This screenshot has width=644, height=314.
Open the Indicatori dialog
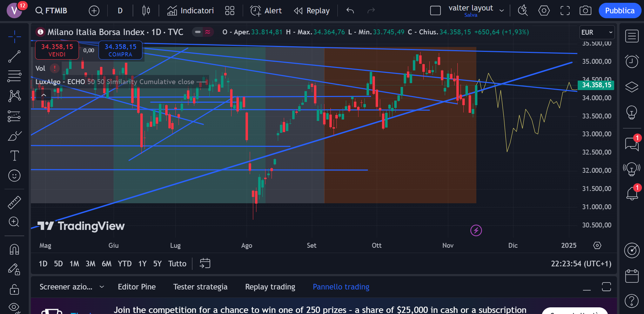pos(190,11)
